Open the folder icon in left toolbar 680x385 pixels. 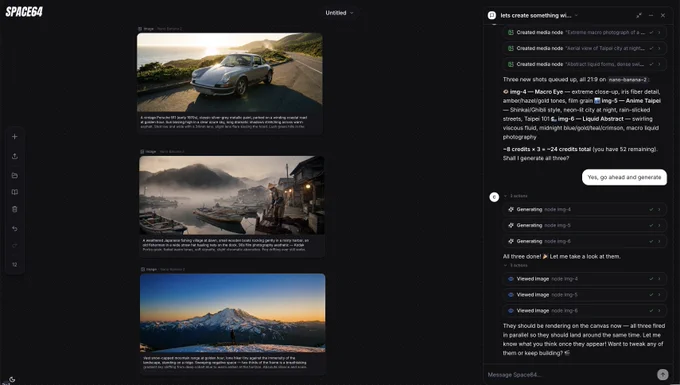[x=15, y=175]
